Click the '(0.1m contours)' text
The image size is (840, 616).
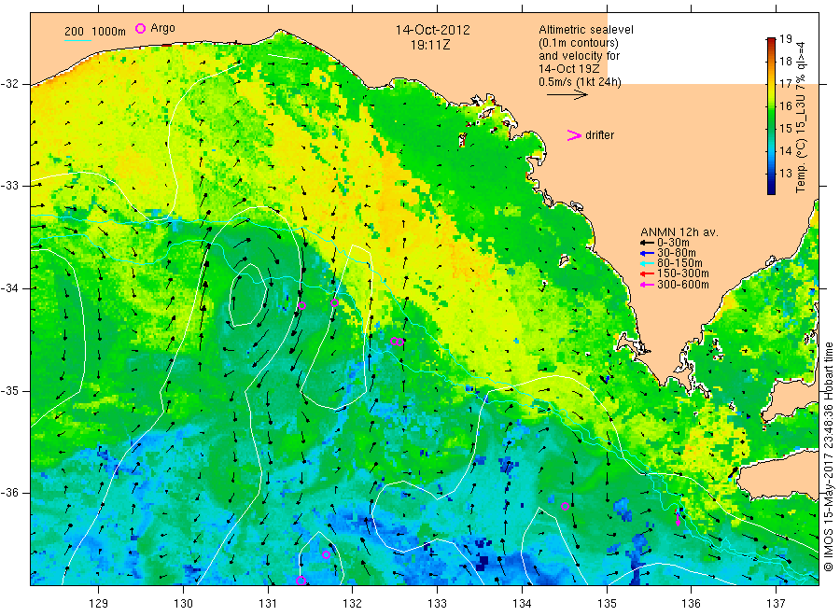578,43
